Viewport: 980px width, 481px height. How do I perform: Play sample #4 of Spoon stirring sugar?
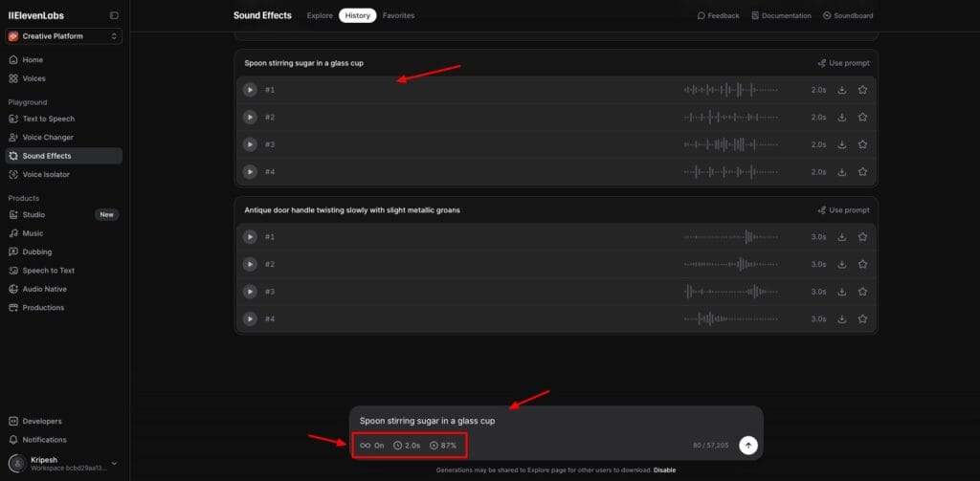click(250, 172)
